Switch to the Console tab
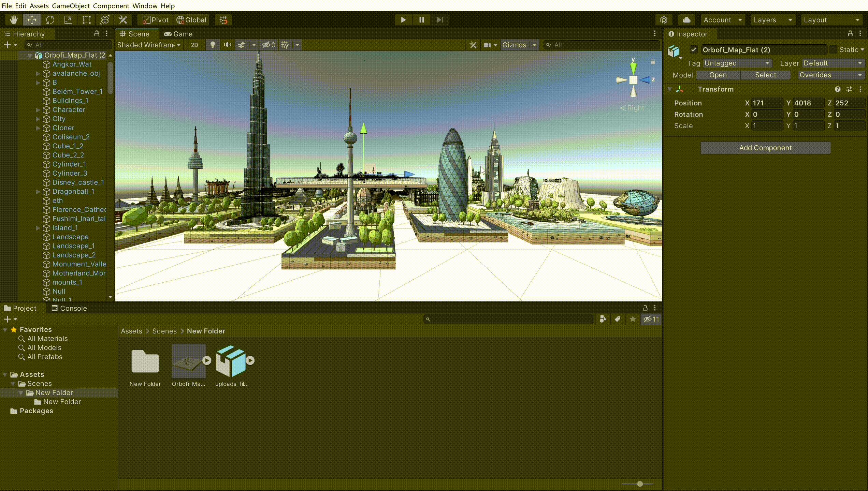Screen dimensions: 868x491 [x=69, y=308]
